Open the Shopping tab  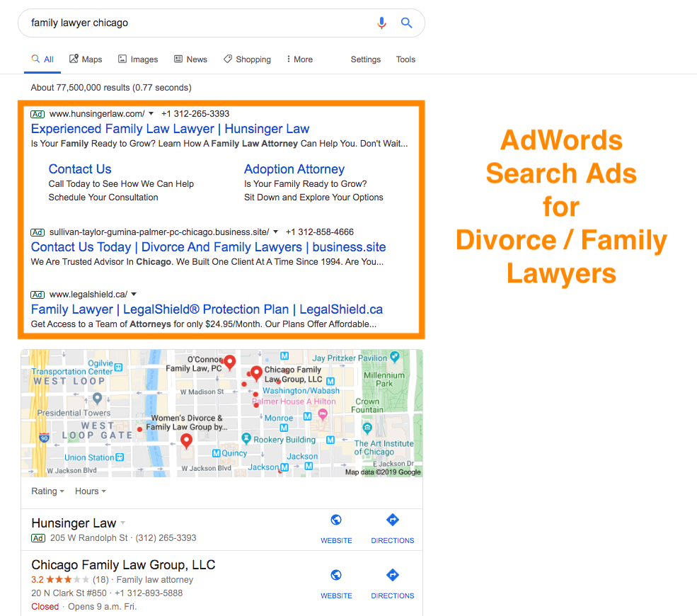pyautogui.click(x=247, y=59)
